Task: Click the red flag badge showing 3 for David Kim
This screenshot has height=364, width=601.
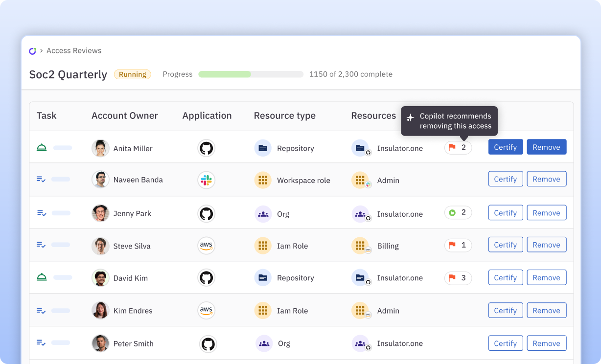Action: coord(458,277)
